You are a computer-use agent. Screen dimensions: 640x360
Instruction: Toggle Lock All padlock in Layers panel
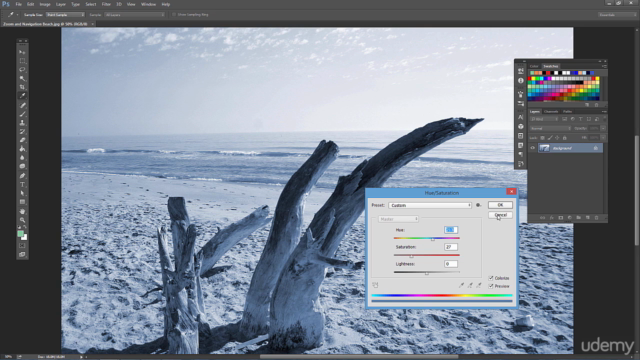tap(564, 138)
